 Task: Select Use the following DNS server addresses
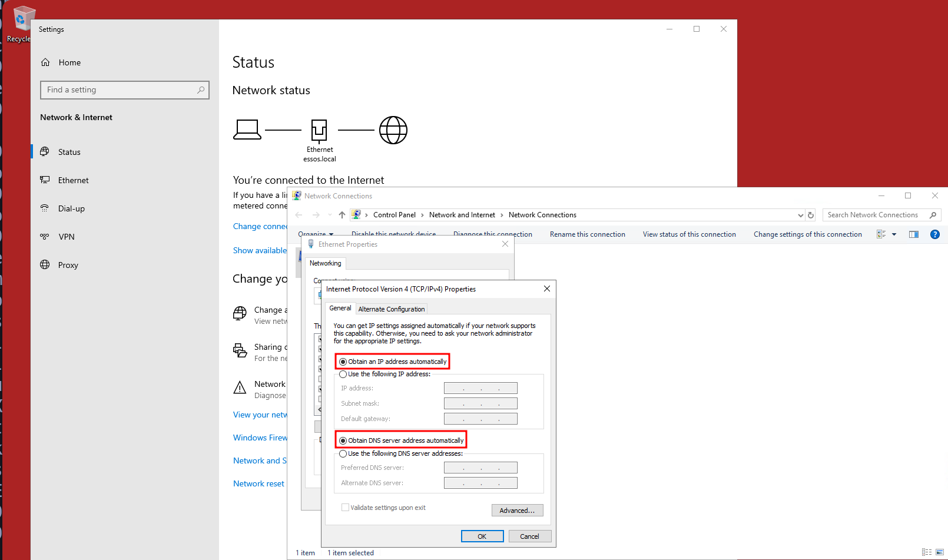[x=343, y=454]
